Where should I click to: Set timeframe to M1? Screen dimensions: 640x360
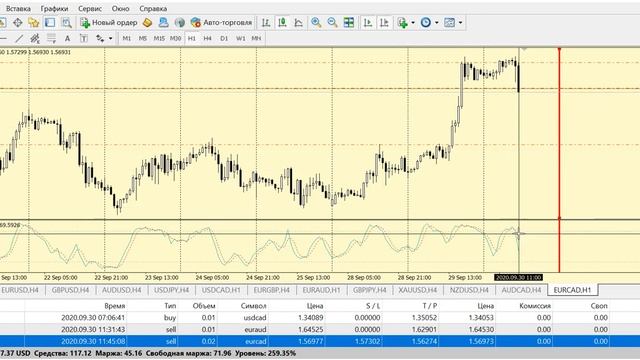click(x=127, y=38)
